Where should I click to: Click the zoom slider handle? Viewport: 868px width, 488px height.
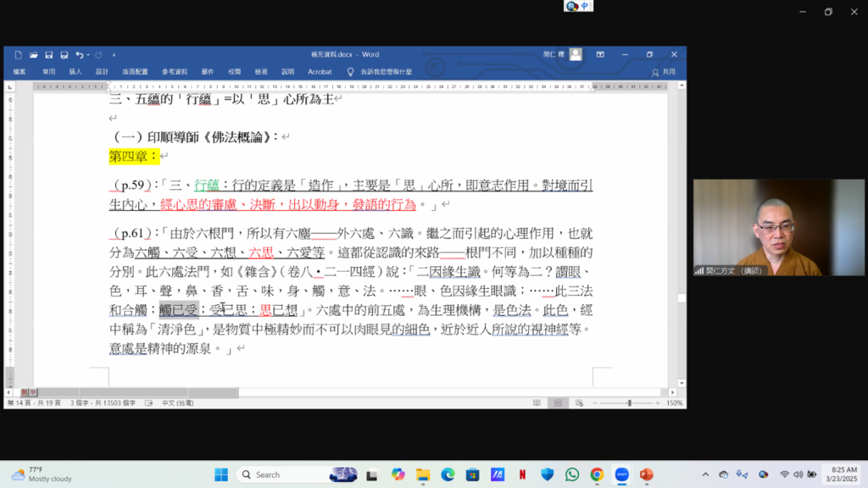628,403
